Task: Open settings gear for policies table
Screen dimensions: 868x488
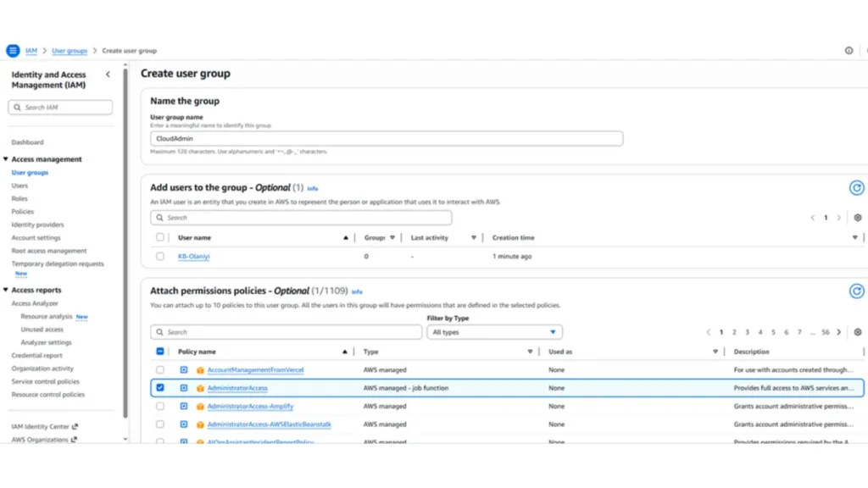Action: point(857,332)
